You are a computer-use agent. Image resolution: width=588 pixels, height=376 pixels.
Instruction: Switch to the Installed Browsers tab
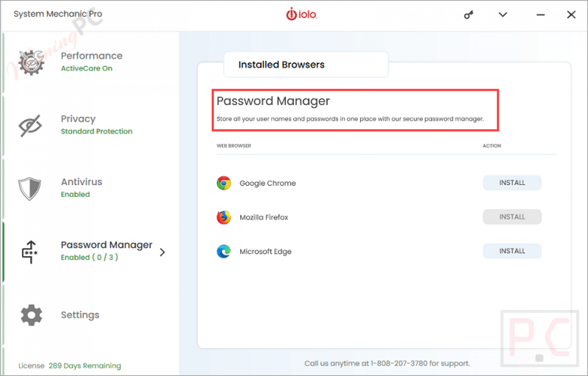(x=306, y=65)
